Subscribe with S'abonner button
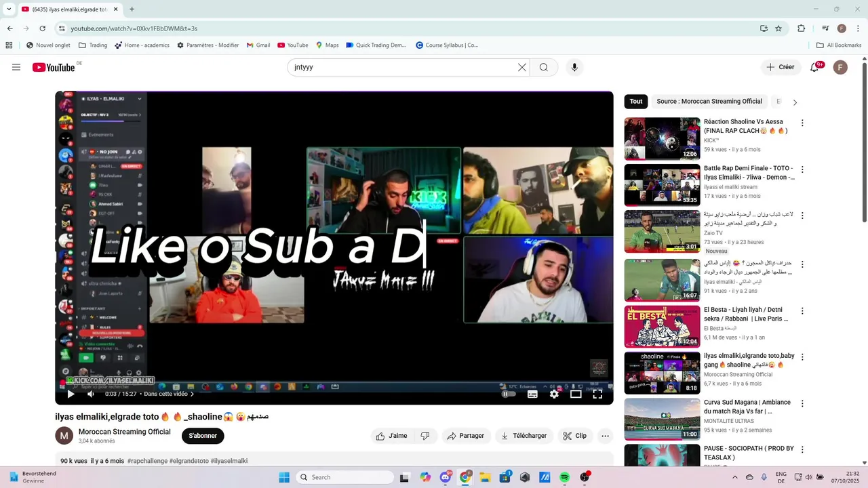This screenshot has width=868, height=488. click(203, 436)
